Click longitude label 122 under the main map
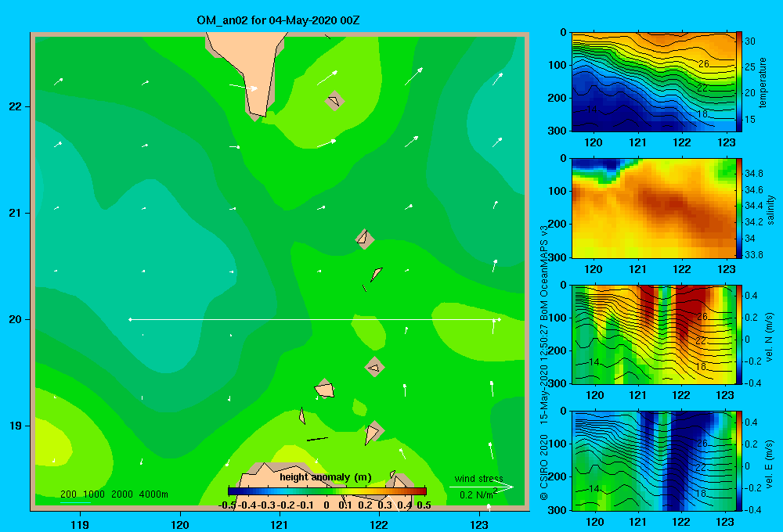783x532 pixels. (x=379, y=524)
